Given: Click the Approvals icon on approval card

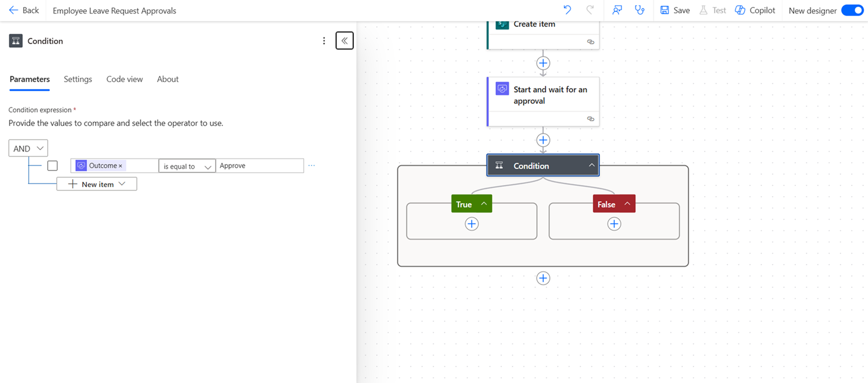Looking at the screenshot, I should click(x=502, y=89).
